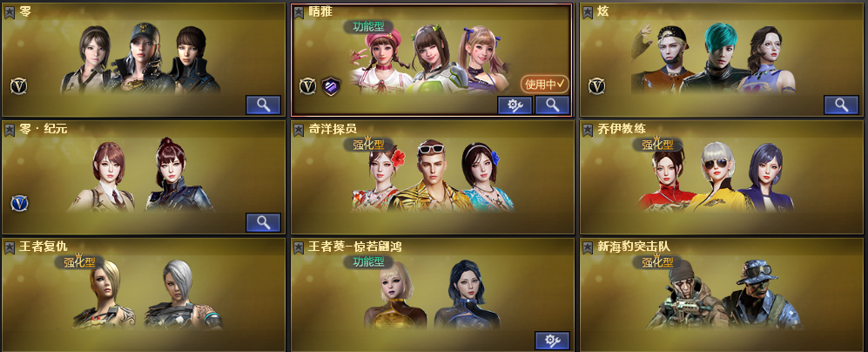
Task: Toggle favorite star on 零 card
Action: coord(10,12)
